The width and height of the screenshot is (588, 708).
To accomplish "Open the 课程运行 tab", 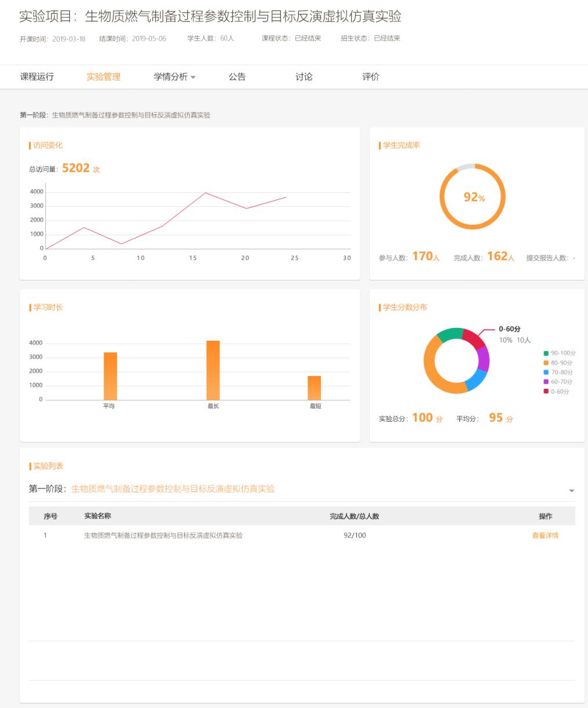I will [x=37, y=77].
